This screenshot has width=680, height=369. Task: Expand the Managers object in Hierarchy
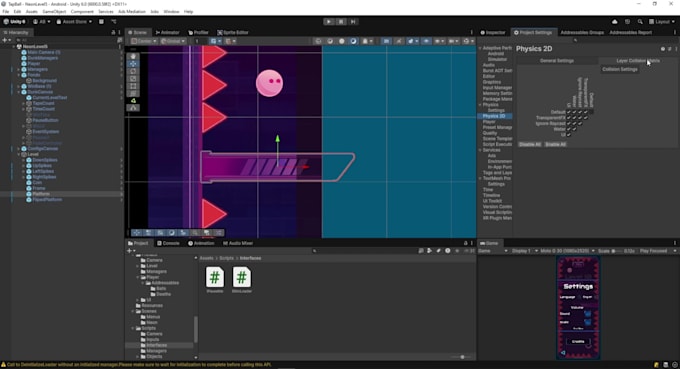[18, 69]
